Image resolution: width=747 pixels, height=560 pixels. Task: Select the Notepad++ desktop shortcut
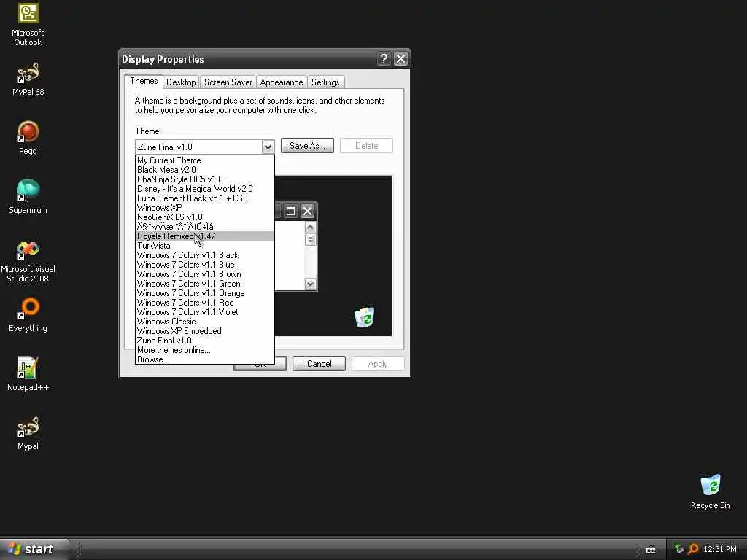(x=28, y=374)
